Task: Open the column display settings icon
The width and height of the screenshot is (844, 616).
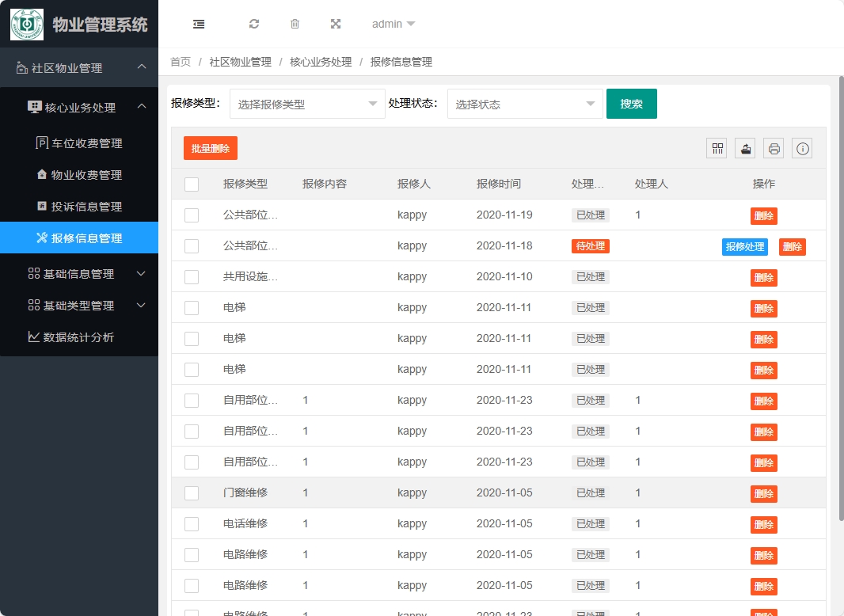Action: point(717,148)
